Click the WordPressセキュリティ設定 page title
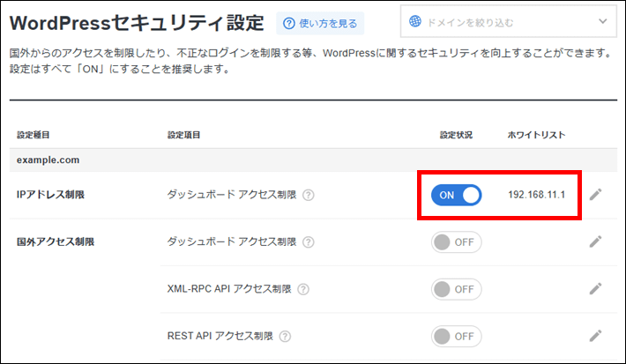Viewport: 626px width, 364px height. tap(137, 23)
